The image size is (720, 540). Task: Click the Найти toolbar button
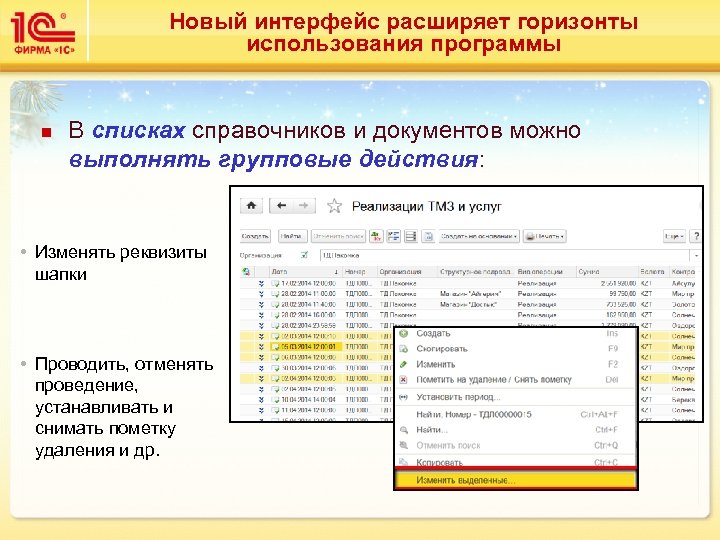292,236
